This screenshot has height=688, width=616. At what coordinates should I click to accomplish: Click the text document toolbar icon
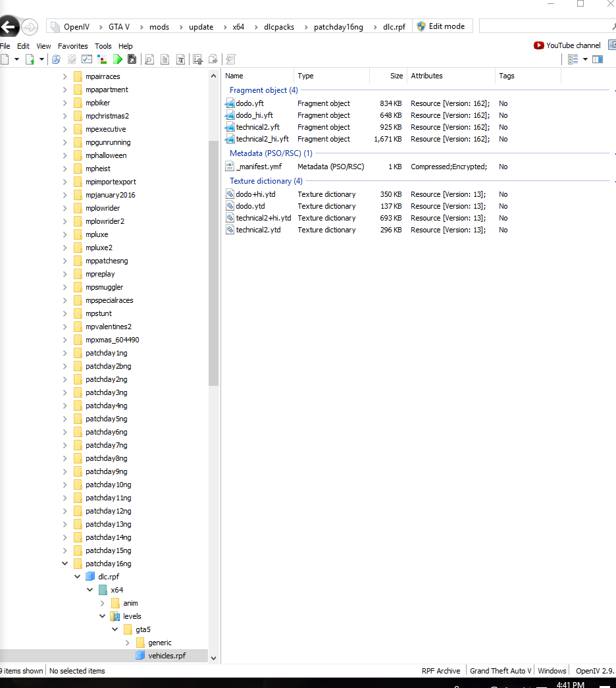pyautogui.click(x=165, y=59)
